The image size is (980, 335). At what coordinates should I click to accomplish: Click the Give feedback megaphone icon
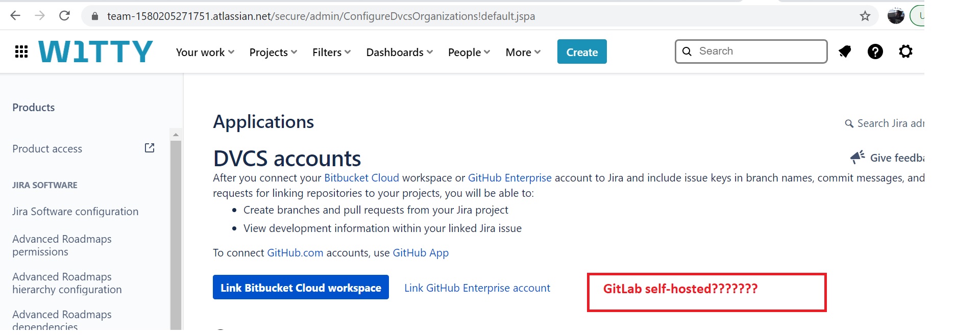[x=857, y=157]
